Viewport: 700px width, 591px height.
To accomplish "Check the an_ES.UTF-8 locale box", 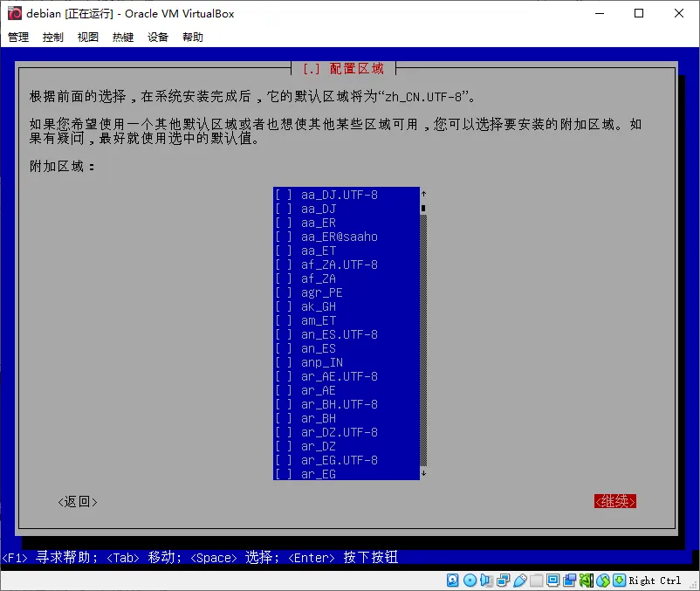I will [283, 334].
